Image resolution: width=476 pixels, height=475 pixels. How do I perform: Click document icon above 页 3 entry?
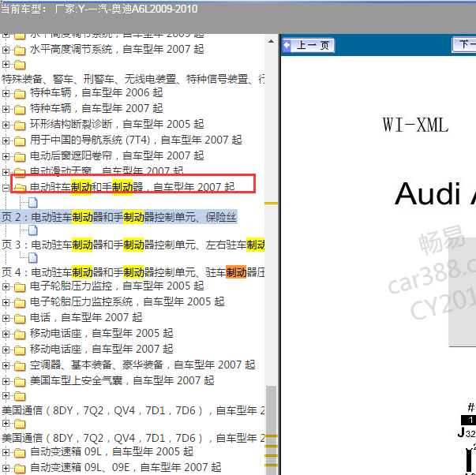point(33,230)
